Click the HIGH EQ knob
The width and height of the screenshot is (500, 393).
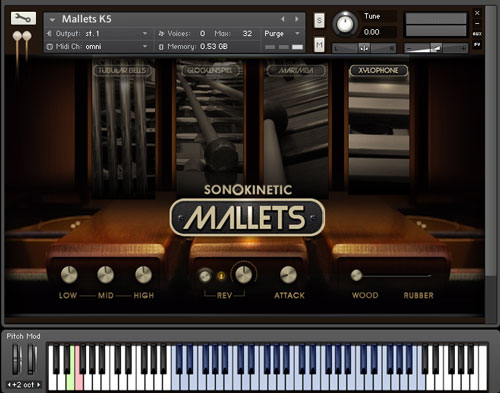click(x=144, y=275)
